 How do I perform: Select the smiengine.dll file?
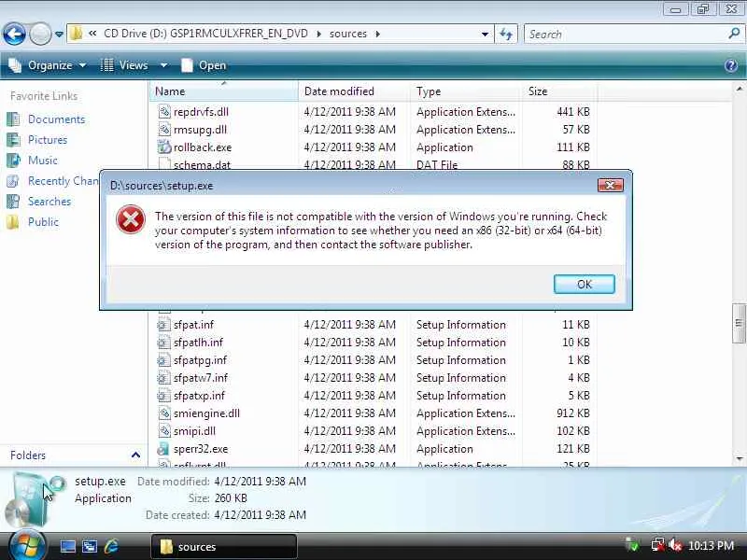pos(206,413)
